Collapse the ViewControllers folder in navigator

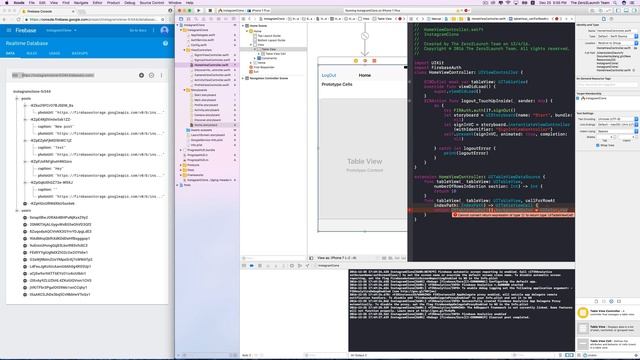(x=184, y=50)
